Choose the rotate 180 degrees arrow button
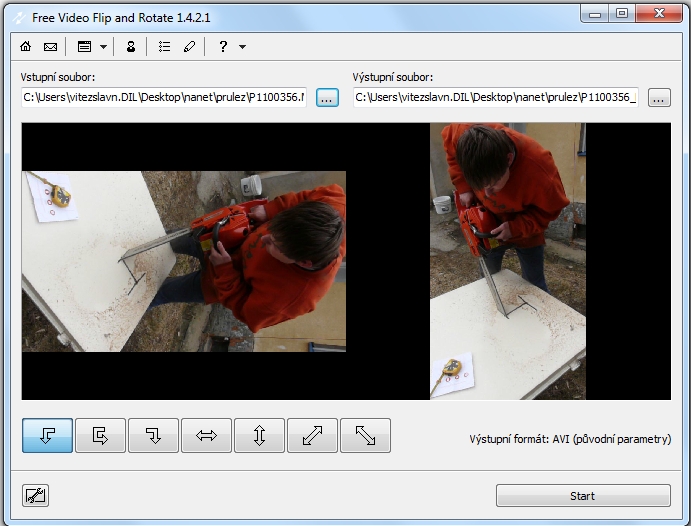 pos(100,435)
